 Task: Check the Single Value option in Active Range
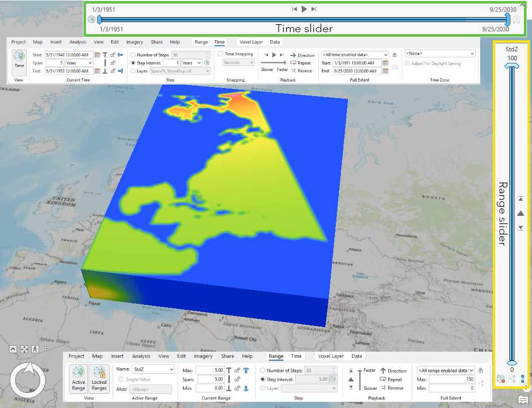click(x=121, y=379)
